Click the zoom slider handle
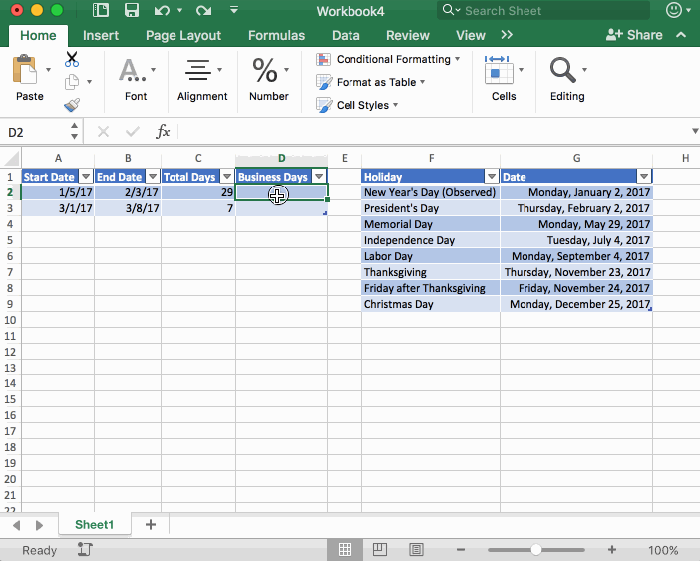Screen dimensions: 700x561 [535, 550]
